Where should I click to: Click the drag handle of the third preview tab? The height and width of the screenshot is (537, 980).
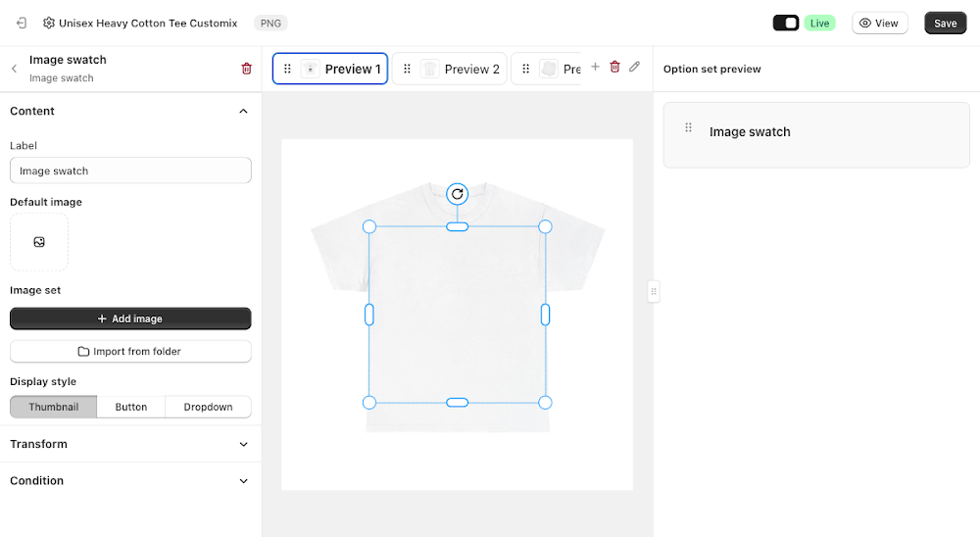click(525, 69)
